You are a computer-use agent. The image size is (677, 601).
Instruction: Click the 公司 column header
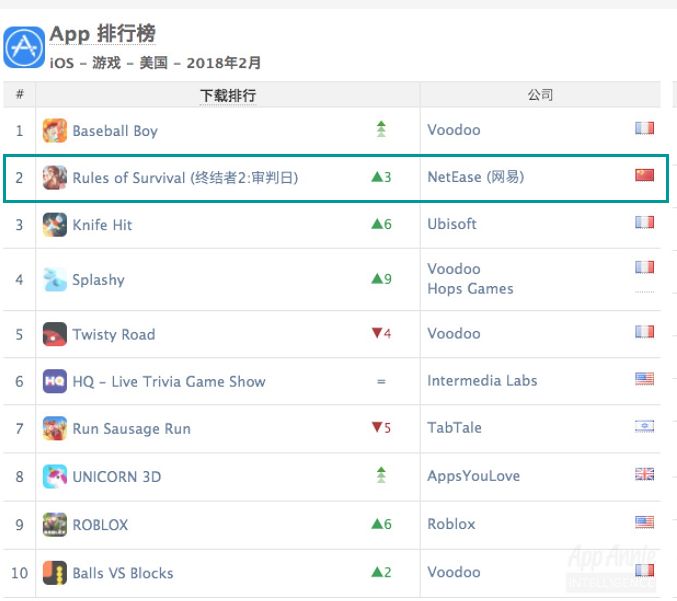540,95
